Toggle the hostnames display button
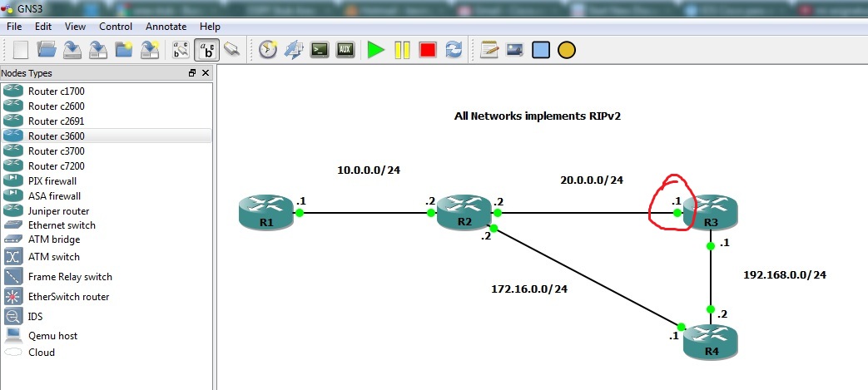 207,50
